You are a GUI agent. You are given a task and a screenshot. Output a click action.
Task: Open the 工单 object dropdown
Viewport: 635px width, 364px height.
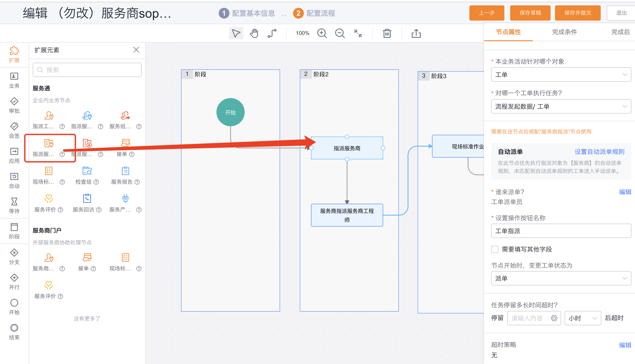point(561,75)
